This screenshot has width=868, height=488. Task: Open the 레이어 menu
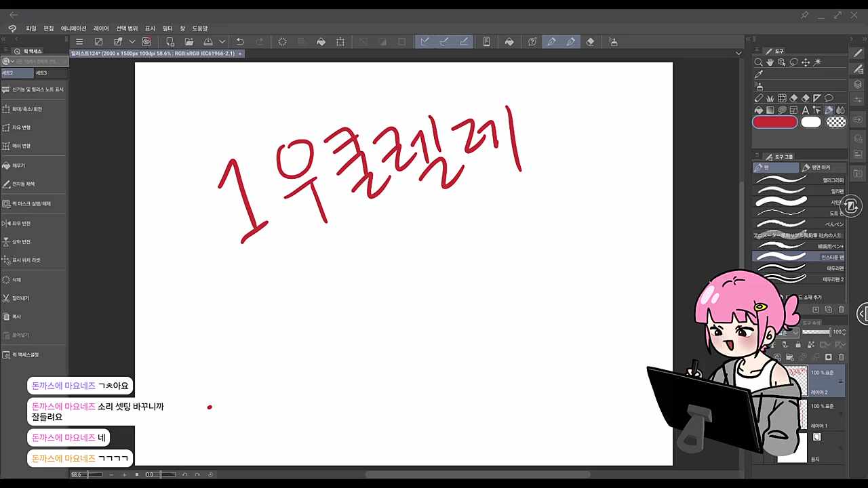(101, 28)
